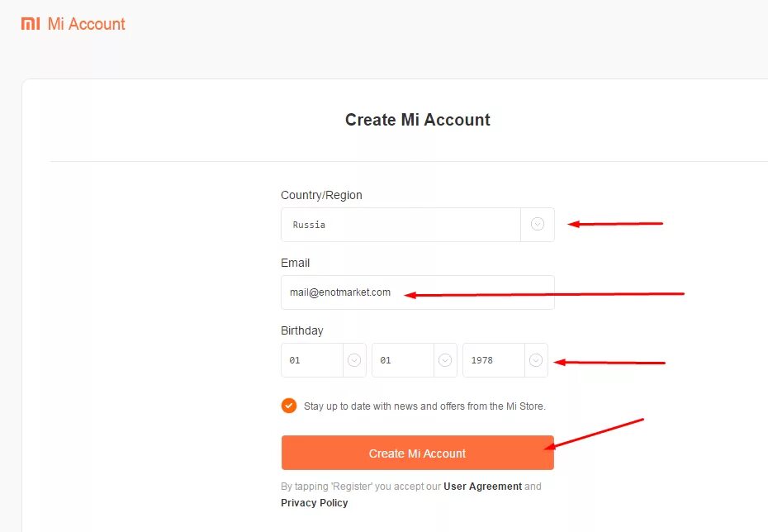Click the chevron icon of the year selector
Screen dimensions: 768x532
(x=536, y=360)
